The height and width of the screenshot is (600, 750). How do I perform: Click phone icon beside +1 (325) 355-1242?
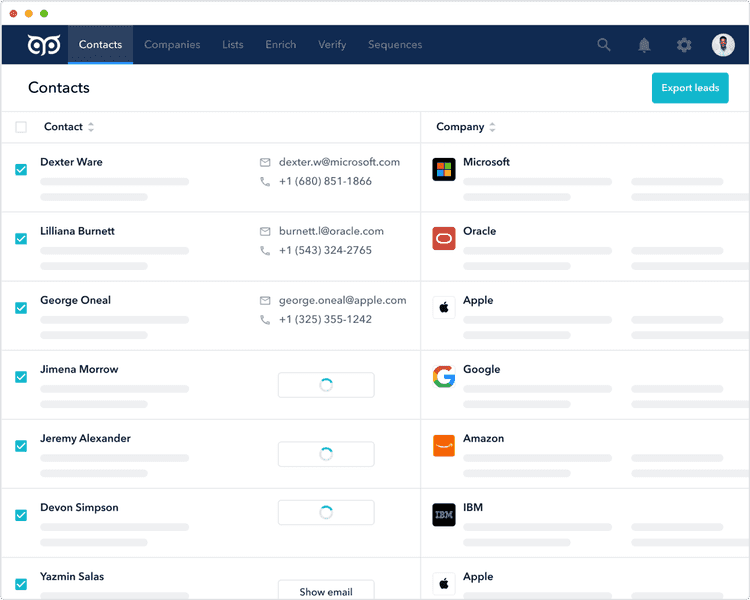[265, 319]
